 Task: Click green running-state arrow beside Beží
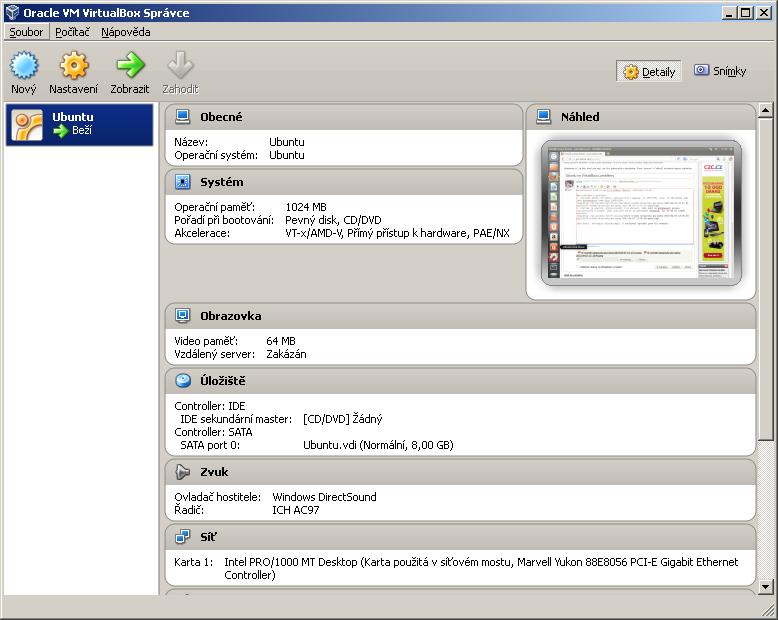(61, 130)
